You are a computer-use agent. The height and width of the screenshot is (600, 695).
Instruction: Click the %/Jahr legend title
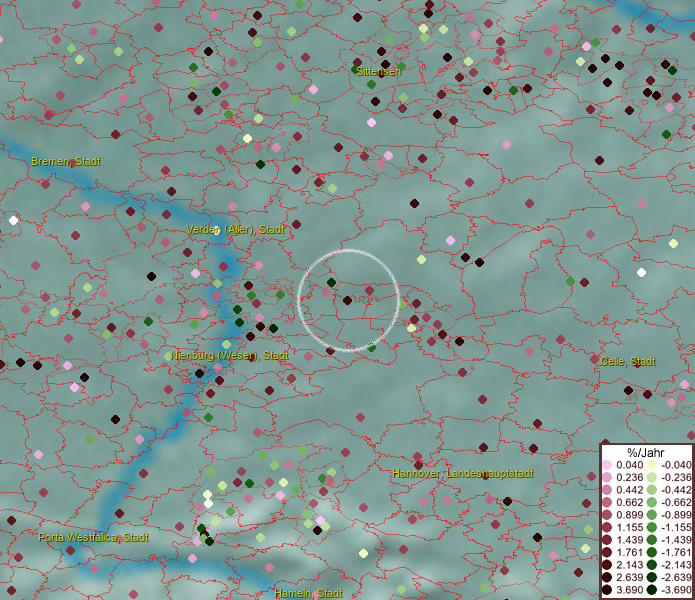point(645,452)
